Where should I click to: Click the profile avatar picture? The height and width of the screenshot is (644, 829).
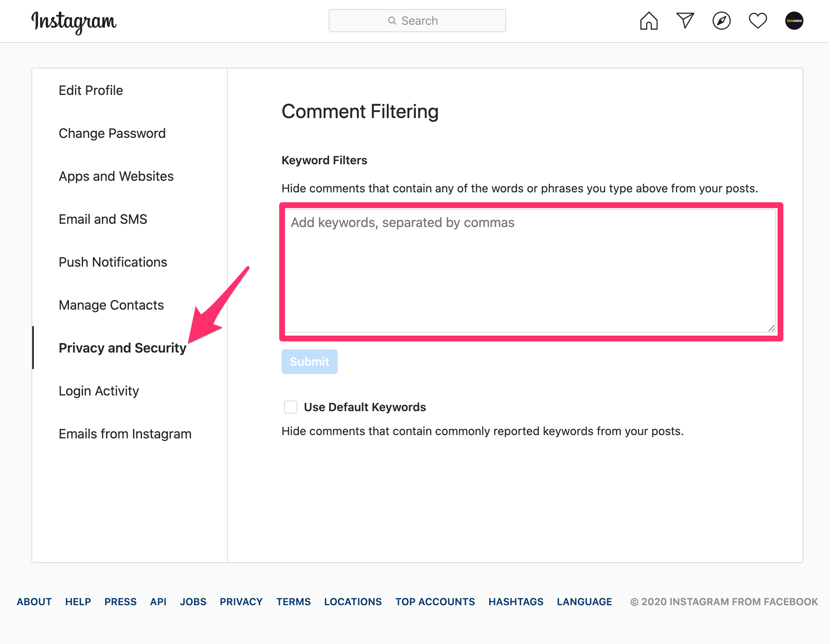click(794, 21)
